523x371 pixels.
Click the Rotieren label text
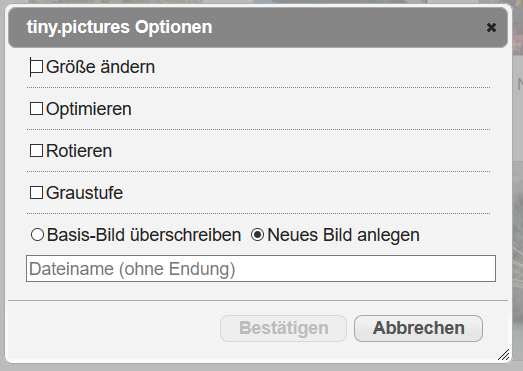tap(79, 151)
